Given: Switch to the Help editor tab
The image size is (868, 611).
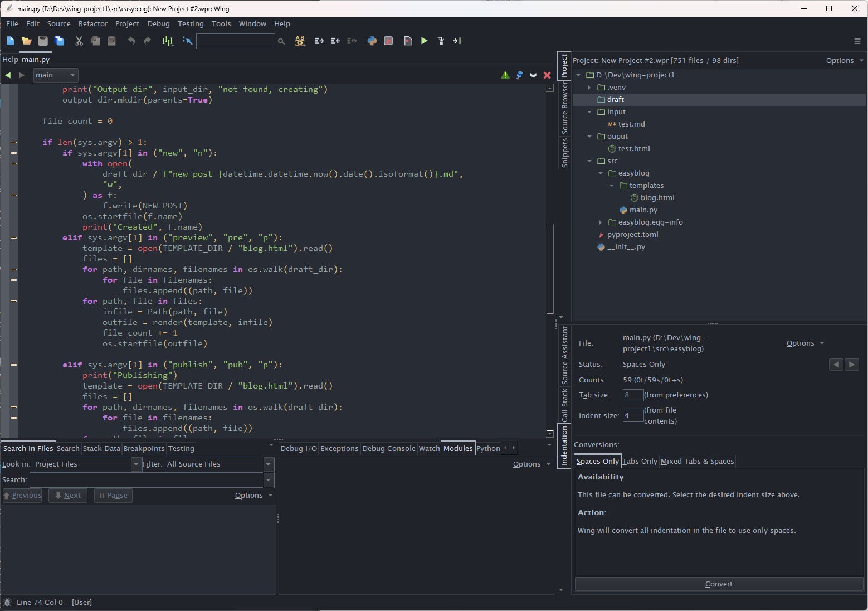Looking at the screenshot, I should 10,60.
